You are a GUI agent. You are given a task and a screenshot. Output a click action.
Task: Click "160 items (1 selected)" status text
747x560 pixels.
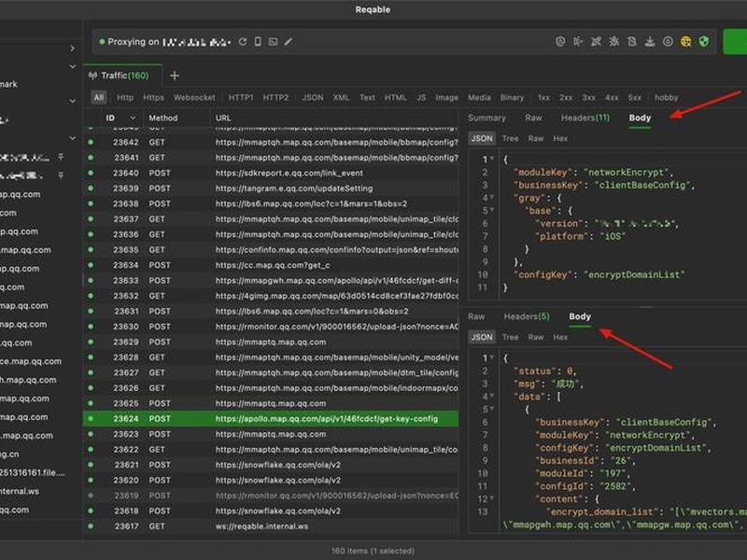373,551
